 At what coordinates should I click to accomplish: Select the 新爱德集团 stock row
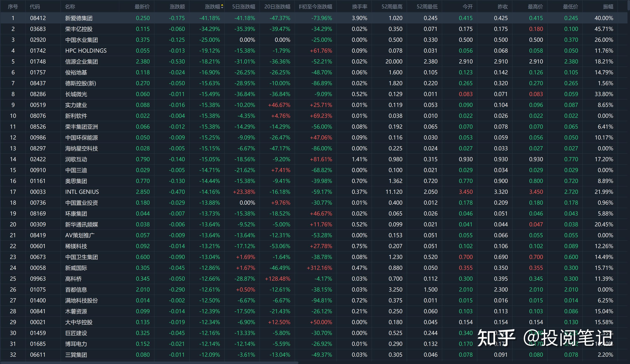point(79,18)
